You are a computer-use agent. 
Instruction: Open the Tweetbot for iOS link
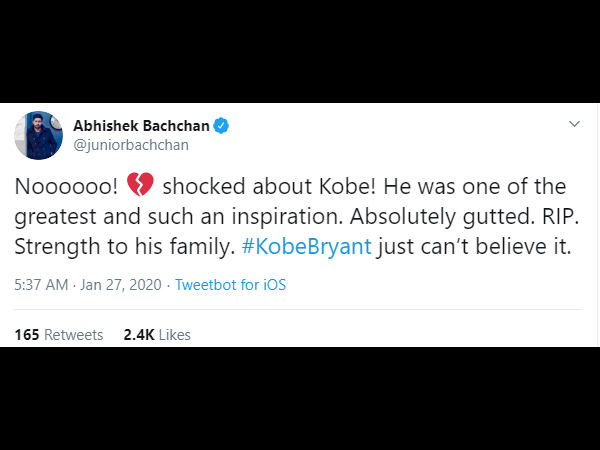pyautogui.click(x=230, y=285)
